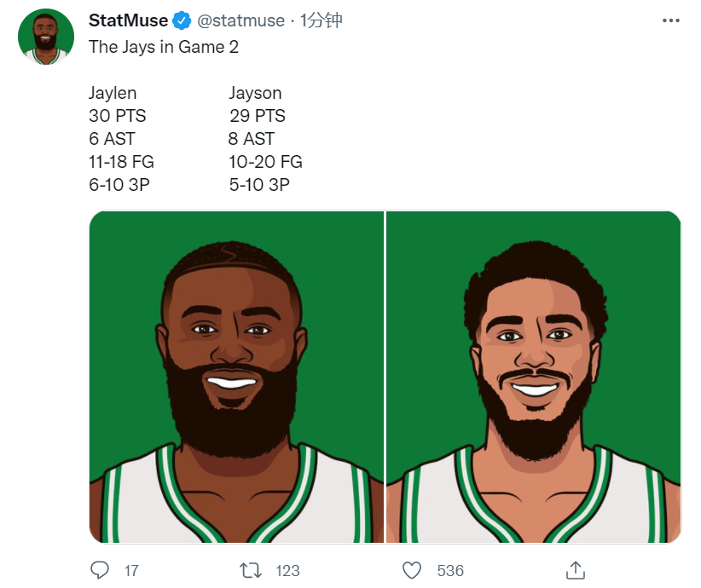Screen dimensions: 701x588
Task: Click the 11-18 FG stat text
Action: [121, 162]
